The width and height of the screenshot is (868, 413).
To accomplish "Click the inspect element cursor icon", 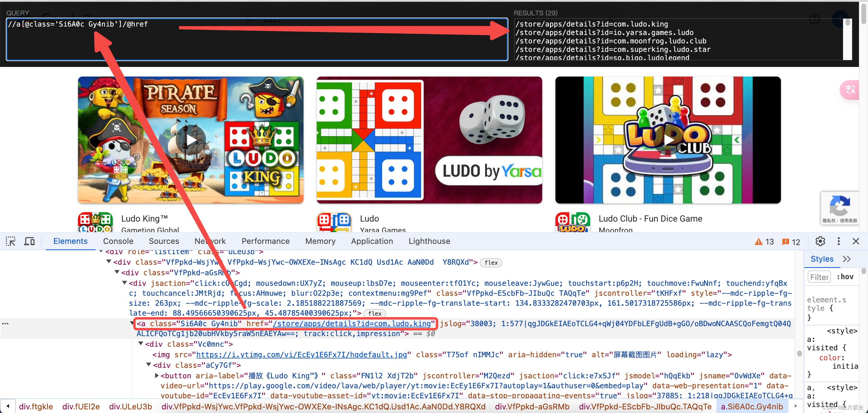I will pyautogui.click(x=11, y=241).
